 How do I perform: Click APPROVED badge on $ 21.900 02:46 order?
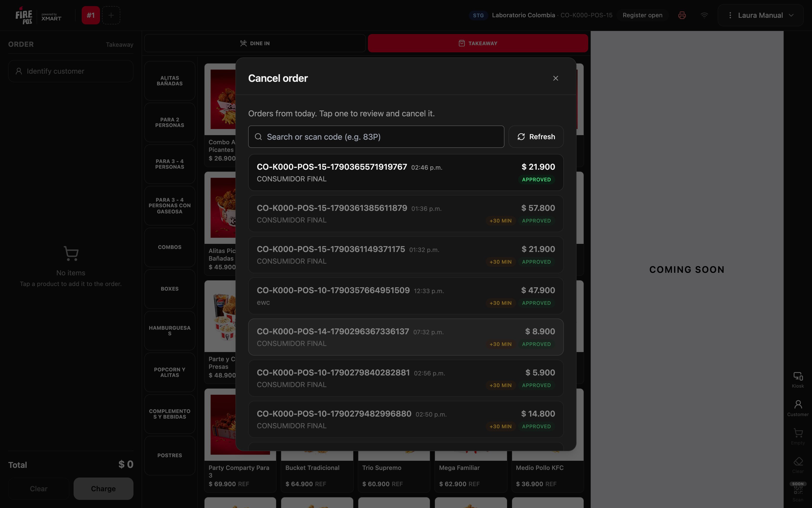[x=536, y=179]
